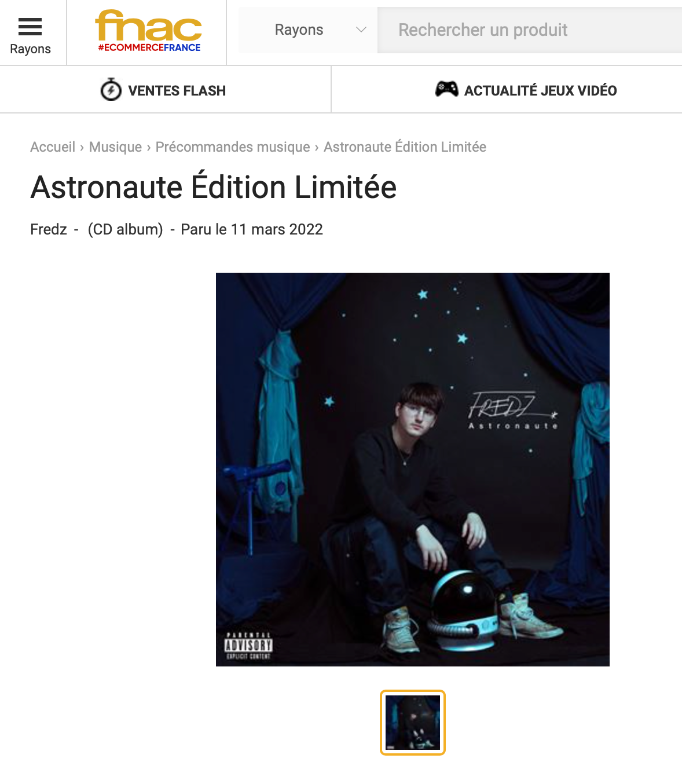Screen dimensions: 682x784
Task: Open the Musique breadcrumb link
Action: [115, 147]
